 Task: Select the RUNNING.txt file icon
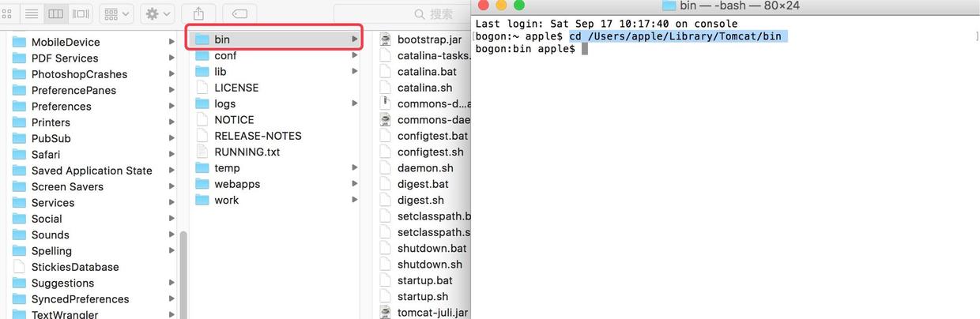[x=202, y=152]
